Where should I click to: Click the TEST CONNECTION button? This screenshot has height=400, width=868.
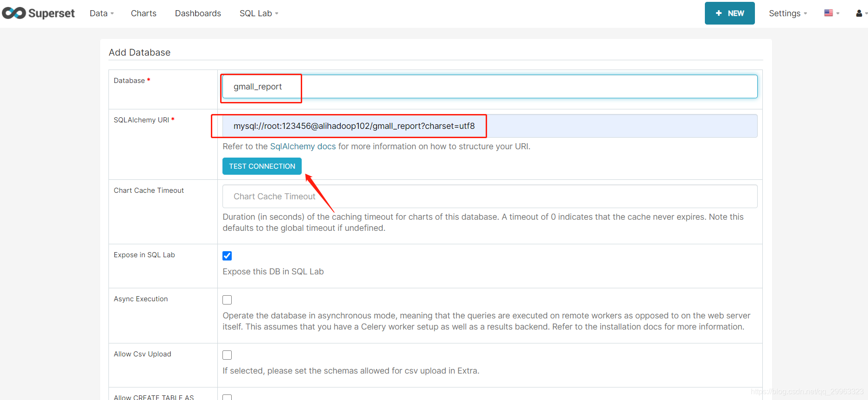tap(262, 166)
